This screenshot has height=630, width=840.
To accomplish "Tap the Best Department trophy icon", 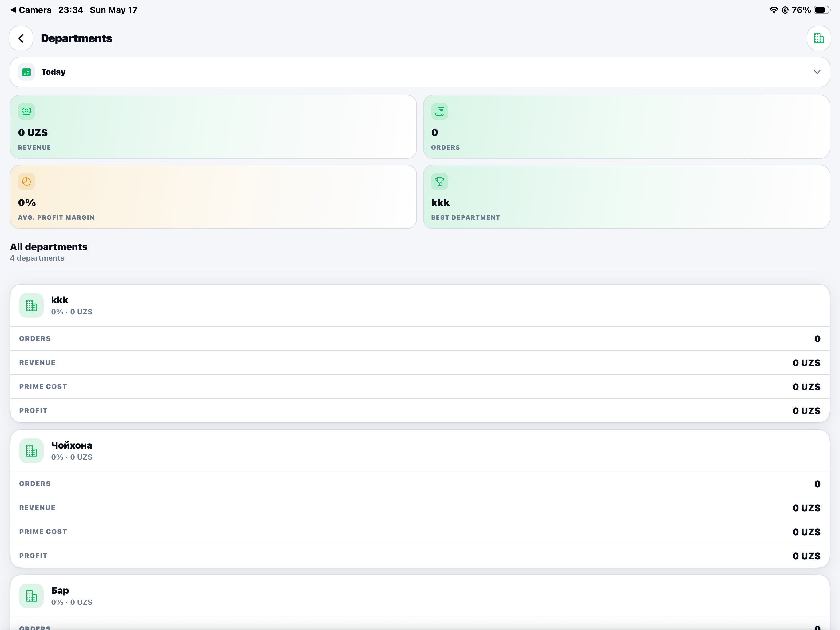I will click(x=440, y=181).
